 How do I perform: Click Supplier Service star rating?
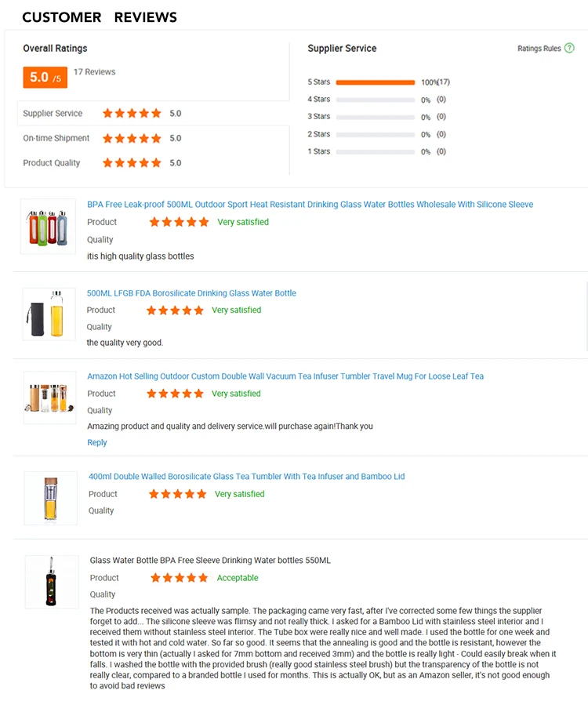click(132, 114)
